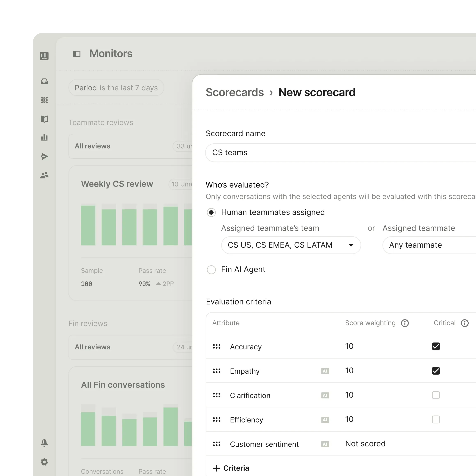
Task: Grab the drag handle for Accuracy row
Action: (217, 346)
